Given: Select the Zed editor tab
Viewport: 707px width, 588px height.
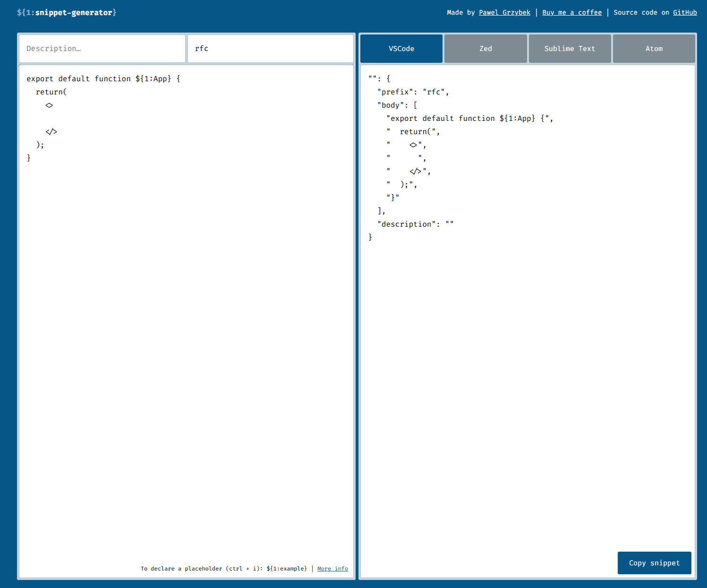Looking at the screenshot, I should pyautogui.click(x=485, y=49).
